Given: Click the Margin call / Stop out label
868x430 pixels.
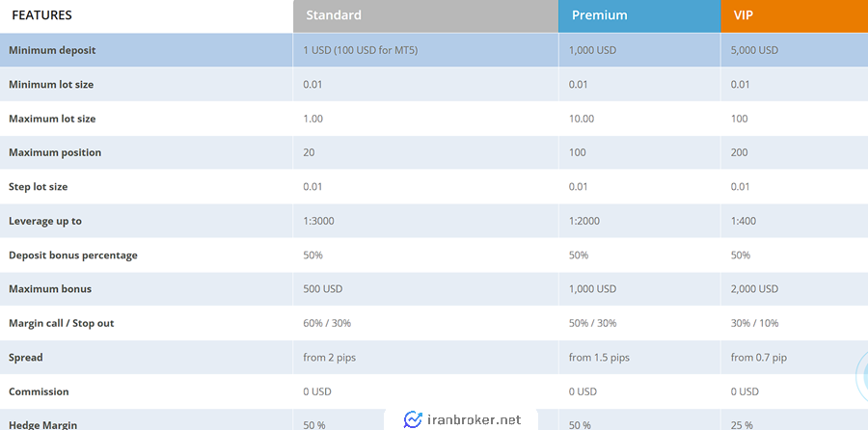Looking at the screenshot, I should [62, 323].
